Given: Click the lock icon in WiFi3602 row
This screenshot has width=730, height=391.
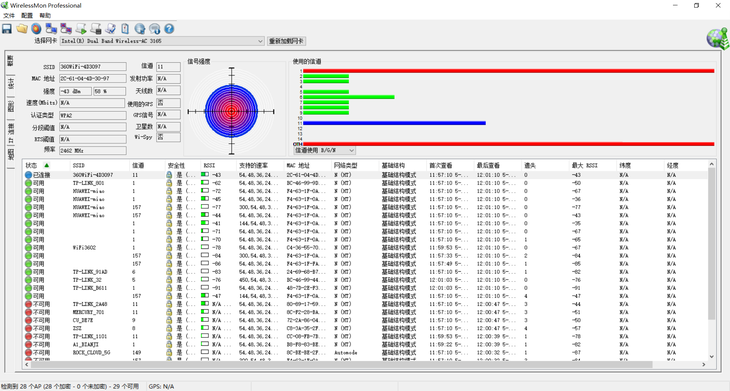Looking at the screenshot, I should coord(169,248).
